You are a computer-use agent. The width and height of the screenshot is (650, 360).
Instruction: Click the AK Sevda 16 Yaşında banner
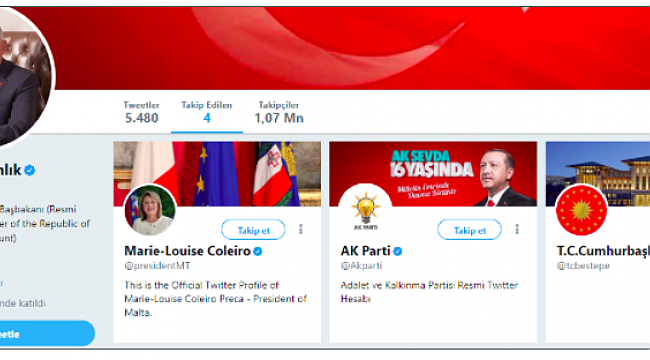point(433,174)
